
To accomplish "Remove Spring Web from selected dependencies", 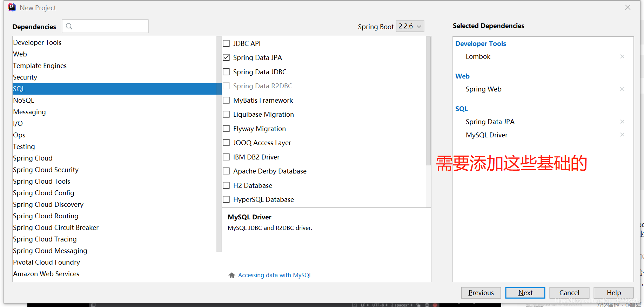I will (x=622, y=89).
